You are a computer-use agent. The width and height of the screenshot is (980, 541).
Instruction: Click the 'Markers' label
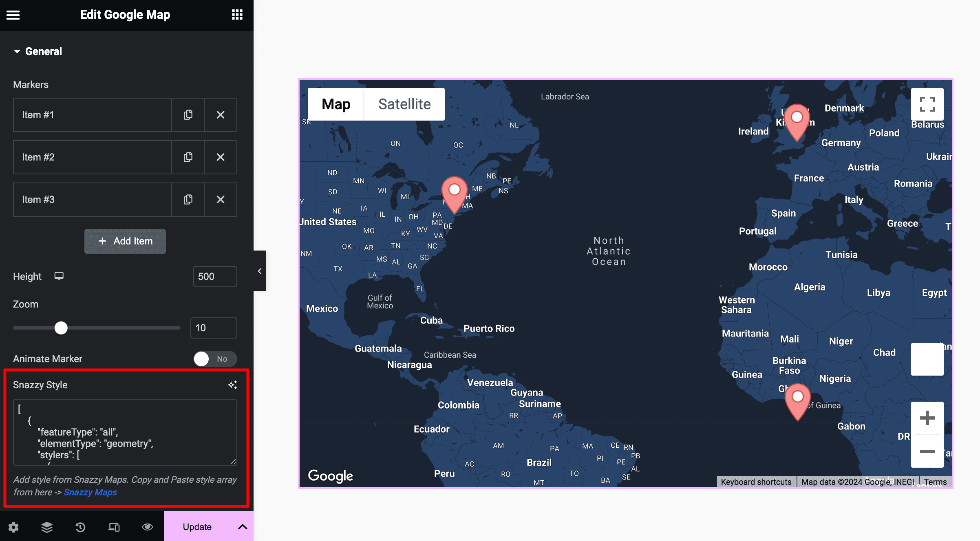tap(31, 85)
